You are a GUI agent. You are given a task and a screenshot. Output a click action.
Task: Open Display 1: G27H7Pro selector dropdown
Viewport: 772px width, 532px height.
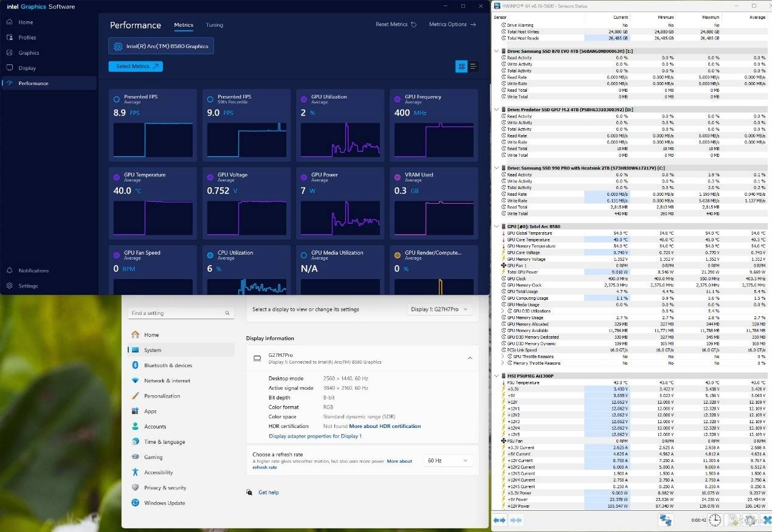tap(439, 309)
